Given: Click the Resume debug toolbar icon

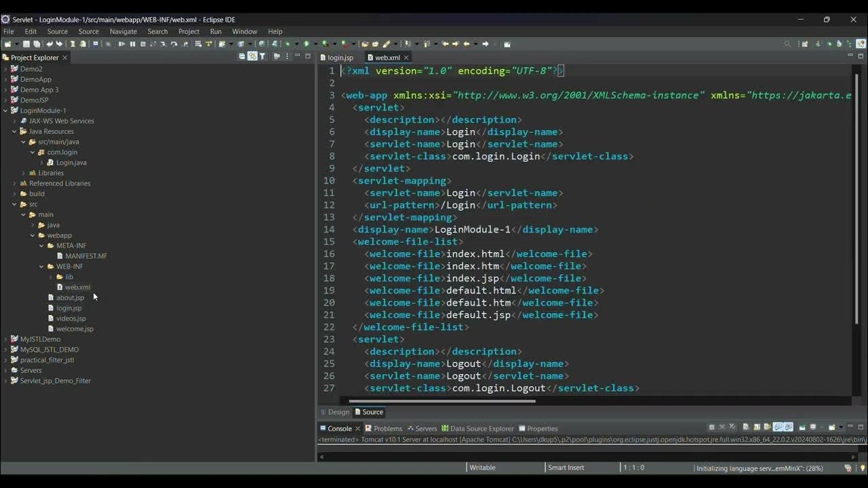Looking at the screenshot, I should 122,44.
